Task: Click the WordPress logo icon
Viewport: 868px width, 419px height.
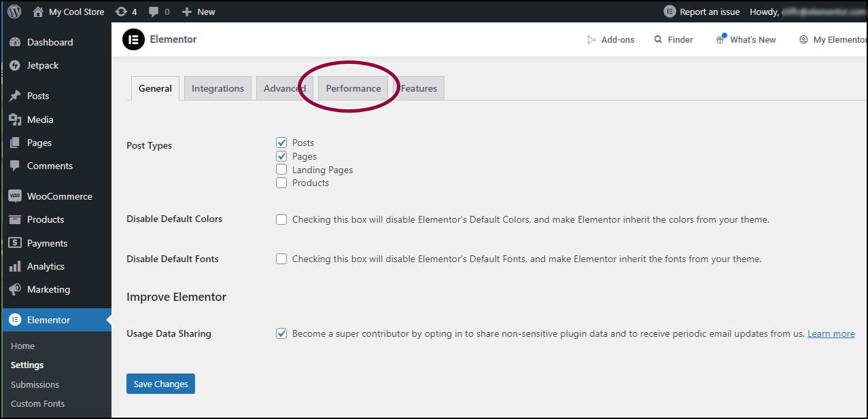Action: (14, 12)
